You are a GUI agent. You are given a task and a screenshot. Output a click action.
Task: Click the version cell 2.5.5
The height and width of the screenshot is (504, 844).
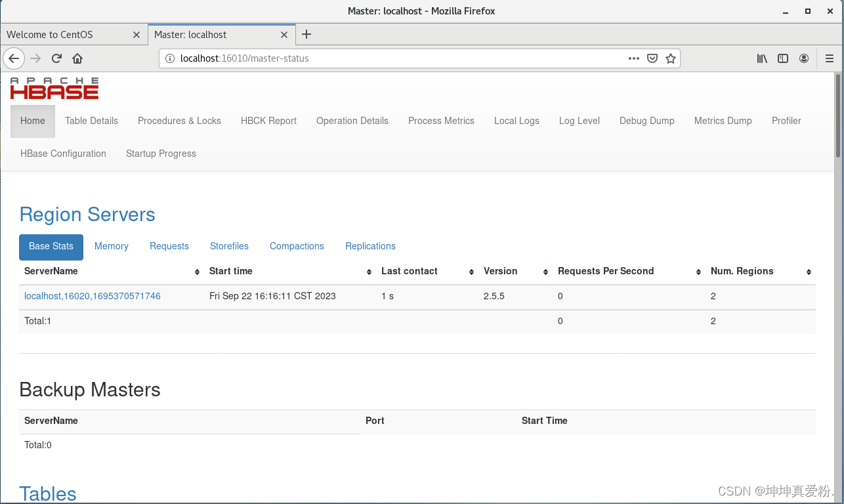(494, 296)
